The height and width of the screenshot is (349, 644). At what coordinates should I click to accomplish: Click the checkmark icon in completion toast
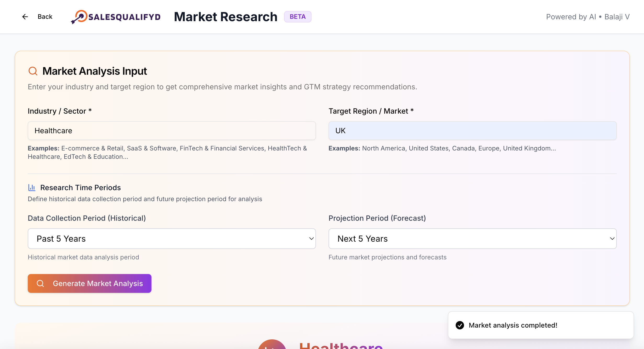[460, 325]
